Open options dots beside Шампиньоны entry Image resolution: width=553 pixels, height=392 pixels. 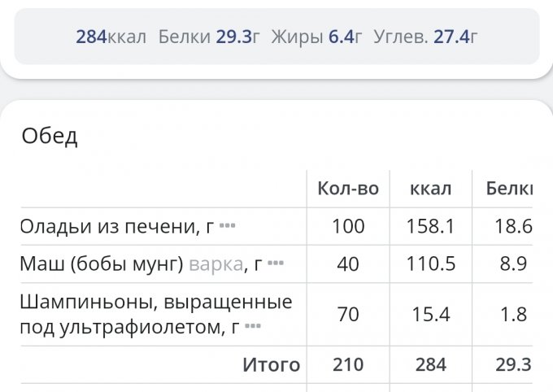pos(253,327)
